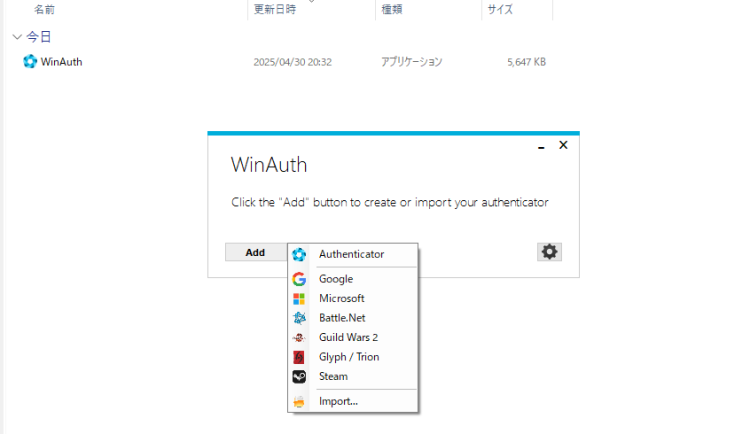The width and height of the screenshot is (750, 434).
Task: Click the Steam logo icon in menu
Action: pos(299,377)
